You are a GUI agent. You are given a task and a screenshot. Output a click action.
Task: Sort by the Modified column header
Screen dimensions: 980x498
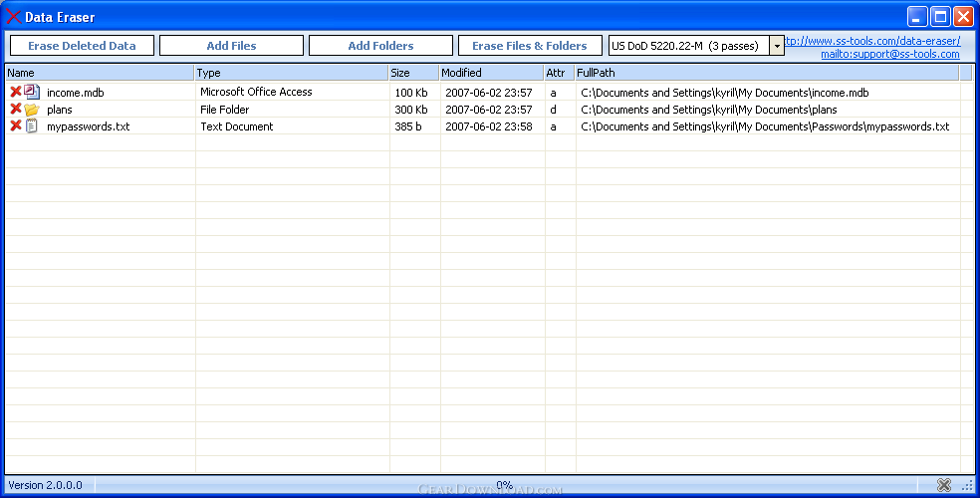491,73
